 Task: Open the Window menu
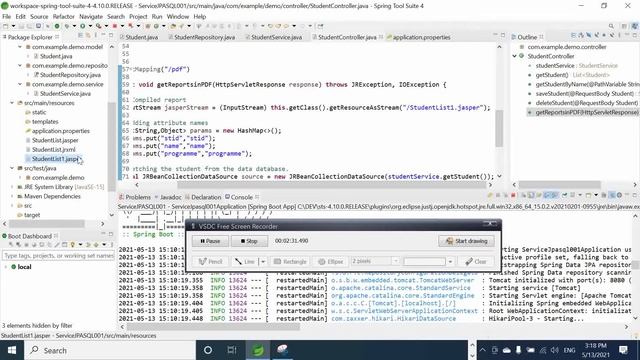pos(178,17)
